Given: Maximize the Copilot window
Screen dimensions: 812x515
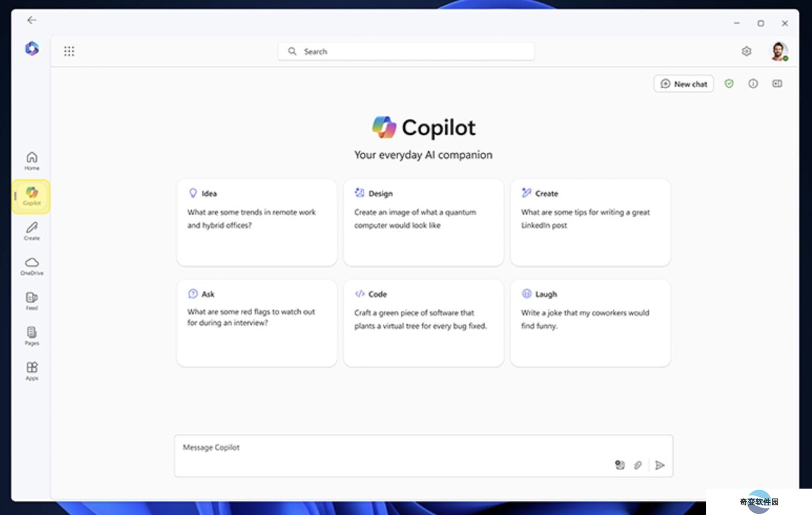Looking at the screenshot, I should [x=761, y=23].
